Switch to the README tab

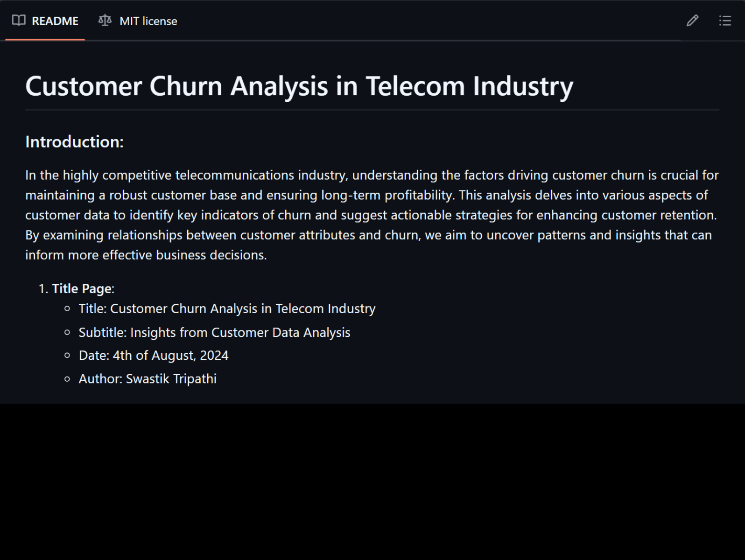tap(55, 21)
